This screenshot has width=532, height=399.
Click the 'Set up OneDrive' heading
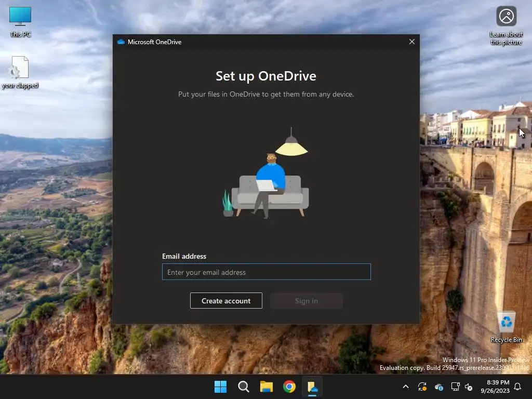point(266,76)
